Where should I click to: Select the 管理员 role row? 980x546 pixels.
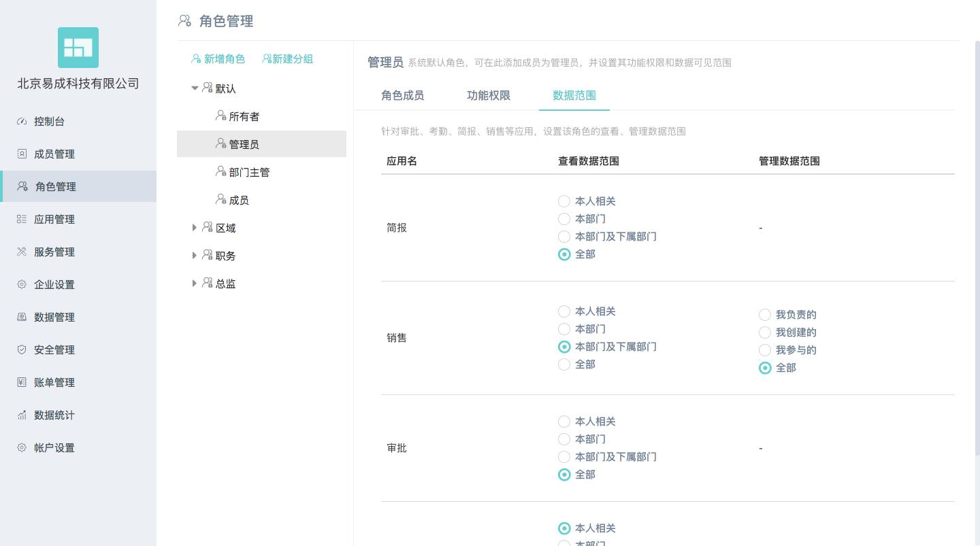click(x=261, y=144)
